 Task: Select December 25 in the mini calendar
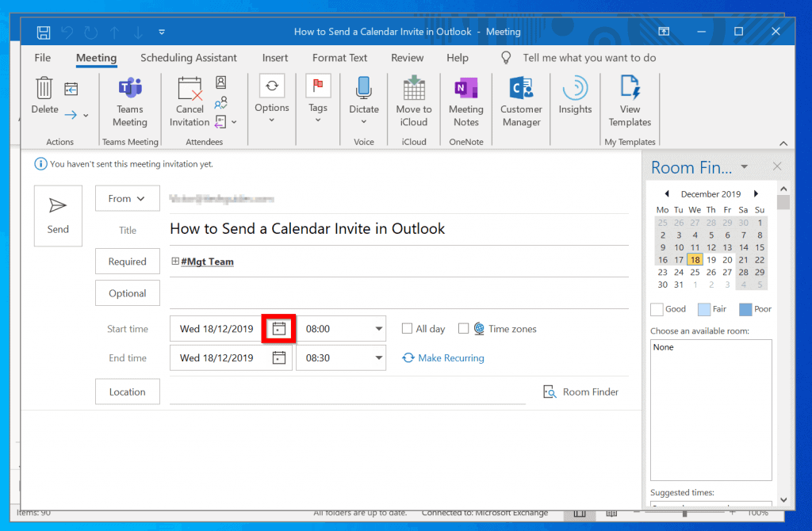(695, 272)
